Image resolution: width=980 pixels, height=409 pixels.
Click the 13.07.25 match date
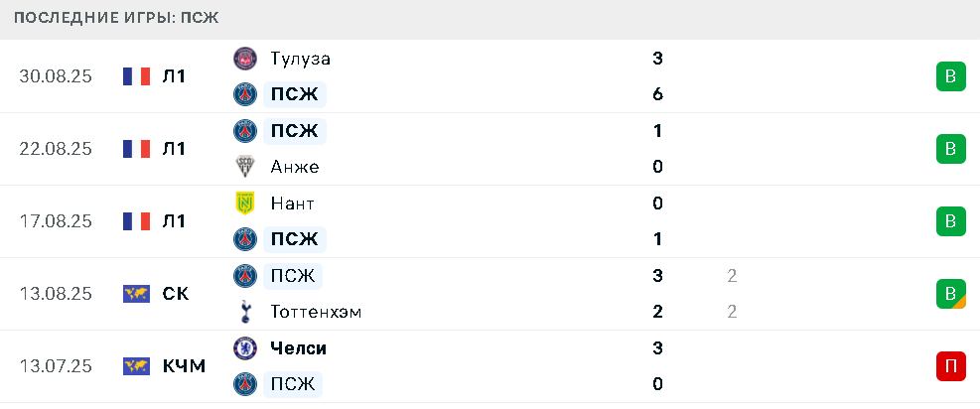pos(56,366)
